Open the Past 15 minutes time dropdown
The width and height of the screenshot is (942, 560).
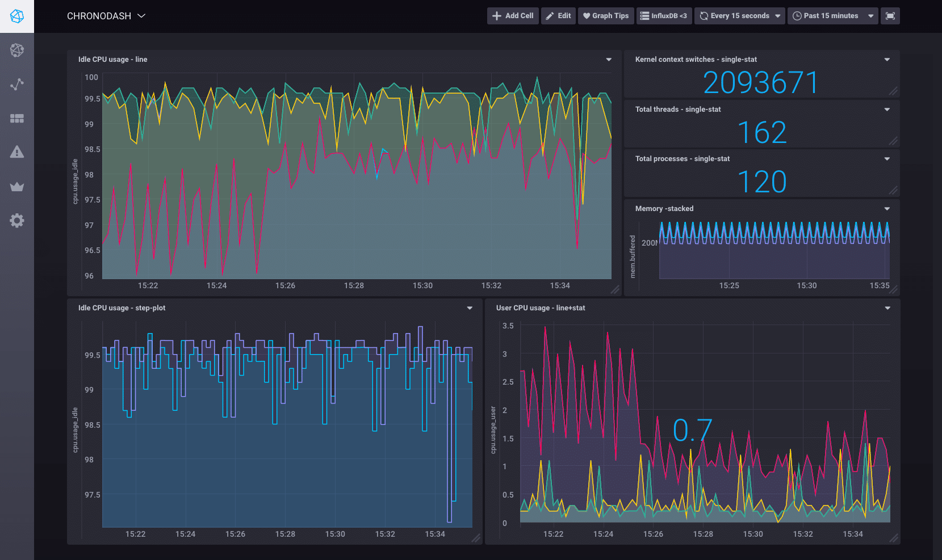[832, 16]
